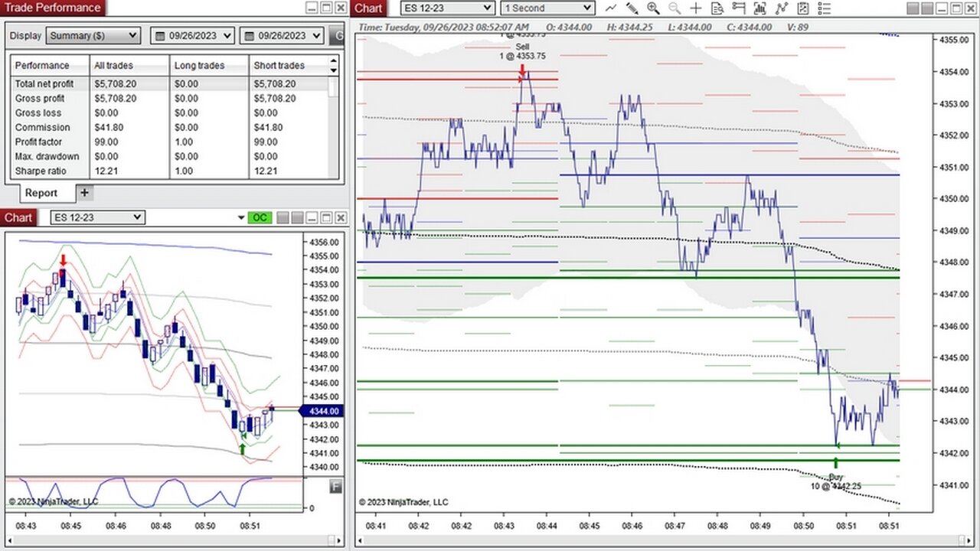
Task: Click the Generate button in Trade Performance
Action: click(x=336, y=36)
